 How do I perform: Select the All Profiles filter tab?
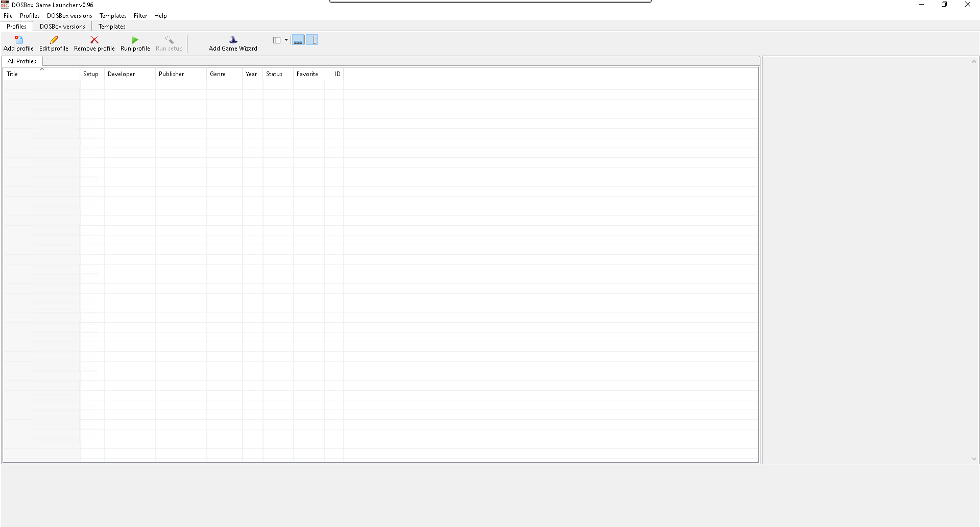[22, 61]
